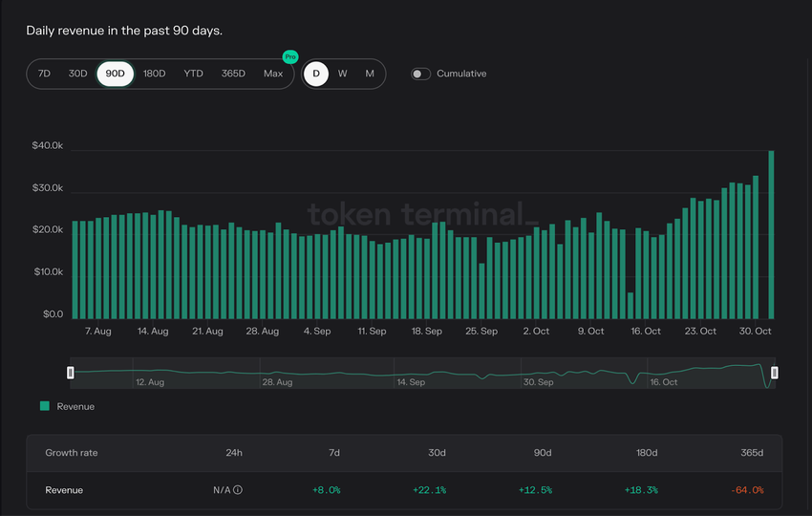
Task: Toggle the Revenue legend square
Action: [44, 406]
